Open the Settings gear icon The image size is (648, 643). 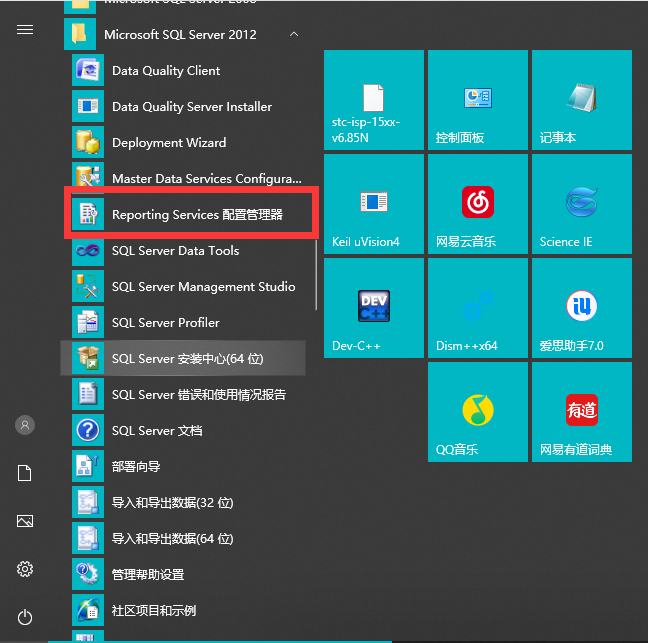coord(25,569)
